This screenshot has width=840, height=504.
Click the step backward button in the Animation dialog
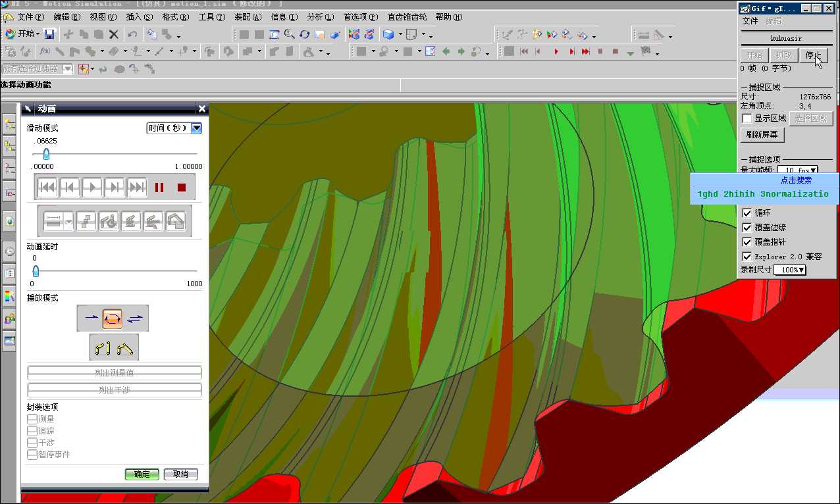[x=70, y=188]
